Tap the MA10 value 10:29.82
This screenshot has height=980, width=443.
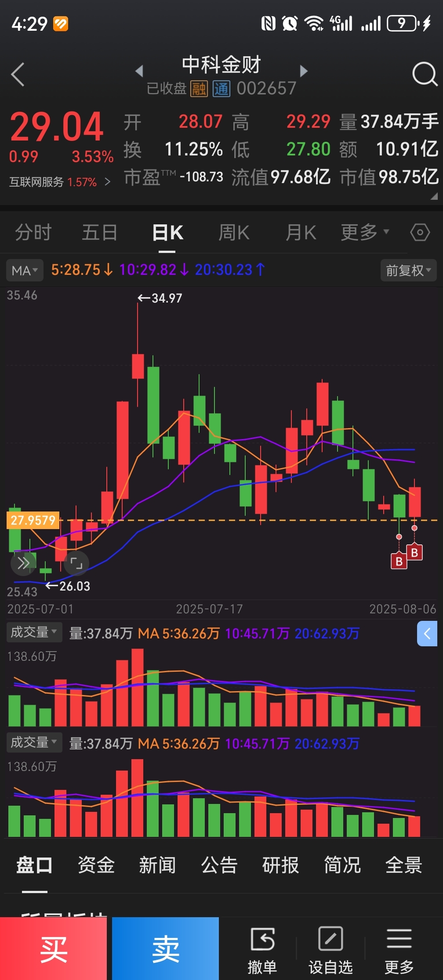pyautogui.click(x=154, y=270)
